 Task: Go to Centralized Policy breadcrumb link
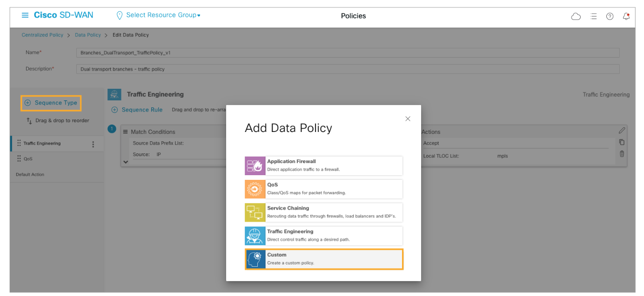[x=42, y=35]
